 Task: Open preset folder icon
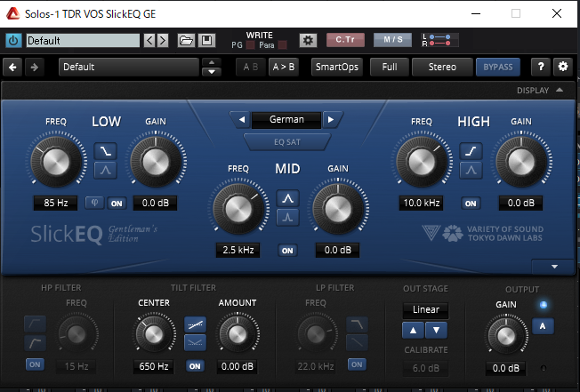point(186,40)
